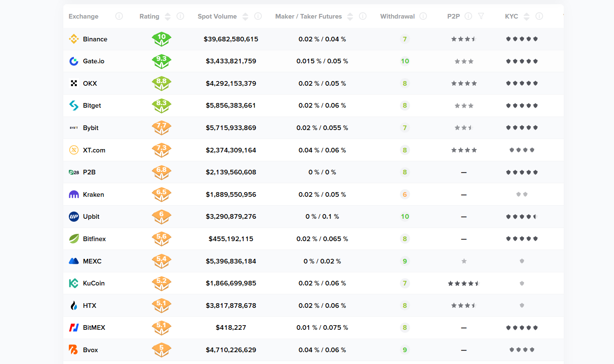Open the KuCoin exchange link
614x364 pixels.
tap(94, 283)
